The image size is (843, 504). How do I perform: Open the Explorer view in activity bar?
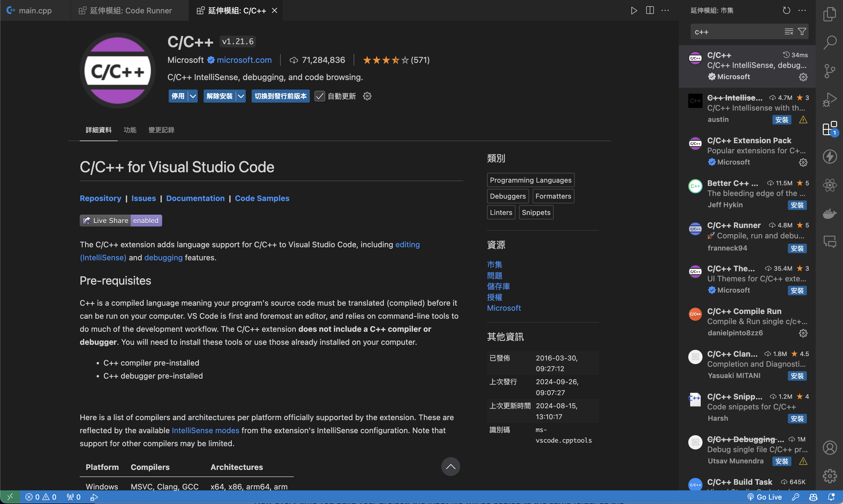(829, 14)
